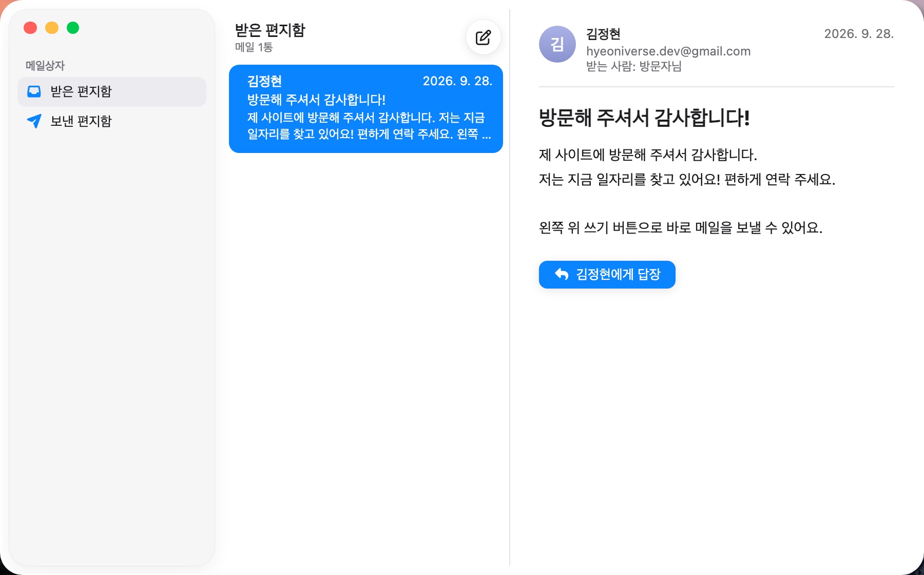Click the inbox tray icon in sidebar
This screenshot has width=924, height=575.
pos(34,91)
